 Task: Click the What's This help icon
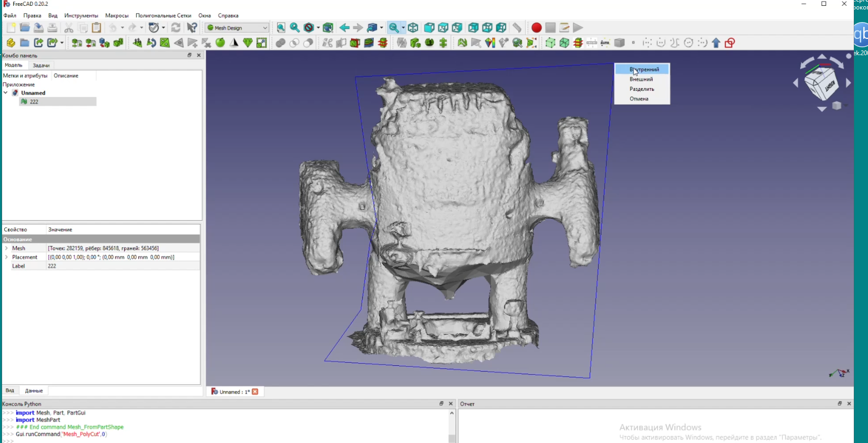click(x=192, y=28)
